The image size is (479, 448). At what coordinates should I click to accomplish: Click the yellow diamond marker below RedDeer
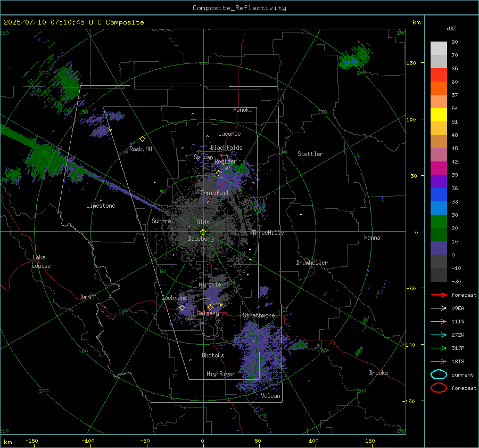click(219, 173)
